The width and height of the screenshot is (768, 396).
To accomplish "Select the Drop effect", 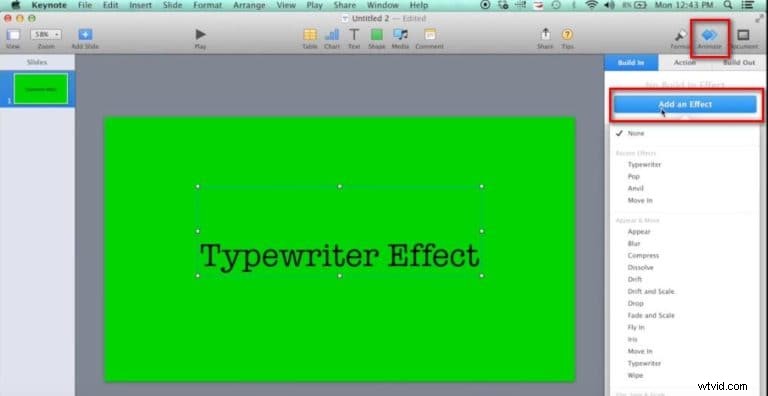I will [635, 303].
